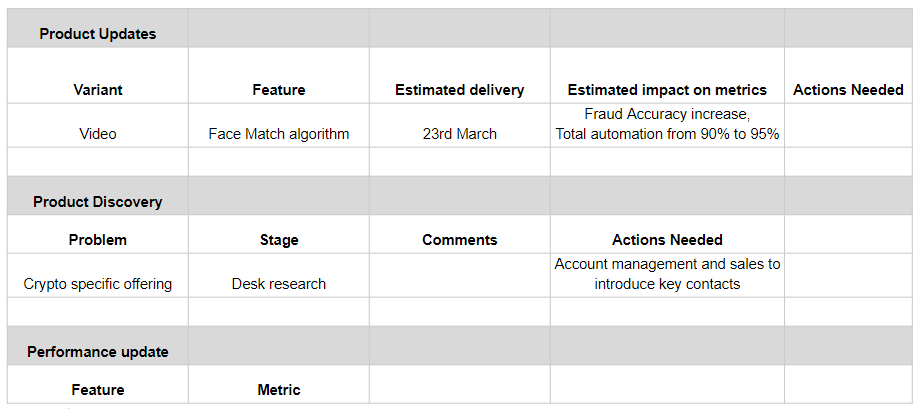922x409 pixels.
Task: Click the Account management and sales cell
Action: pos(667,274)
